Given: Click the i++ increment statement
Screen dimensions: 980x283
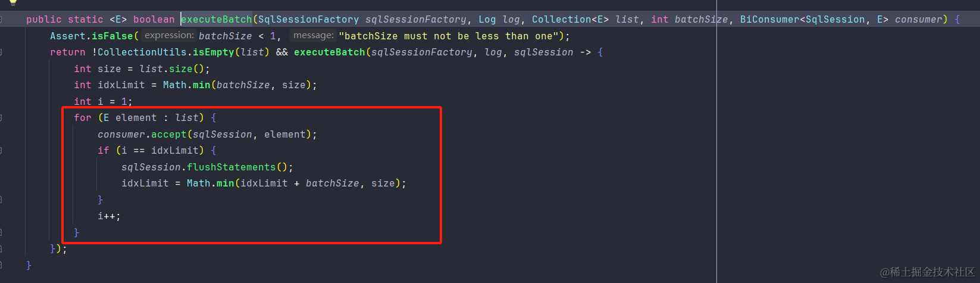Looking at the screenshot, I should point(109,216).
